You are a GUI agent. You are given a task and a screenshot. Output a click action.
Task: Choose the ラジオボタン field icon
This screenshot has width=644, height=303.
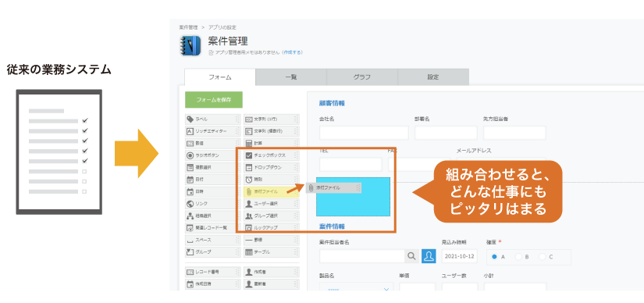click(190, 156)
